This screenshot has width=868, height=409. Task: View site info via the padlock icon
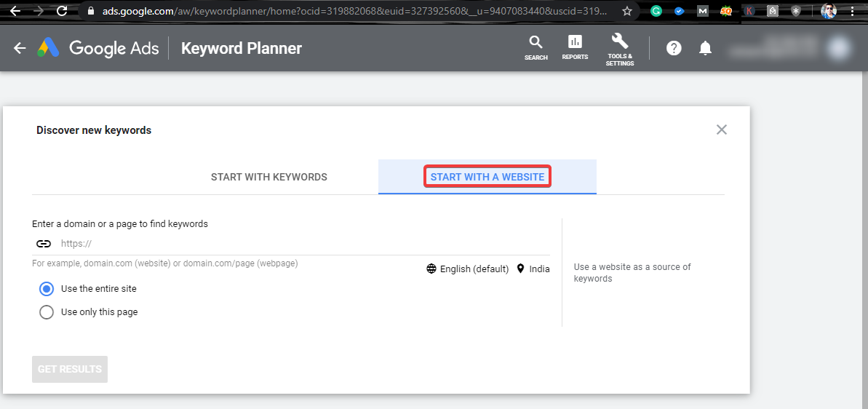(92, 10)
